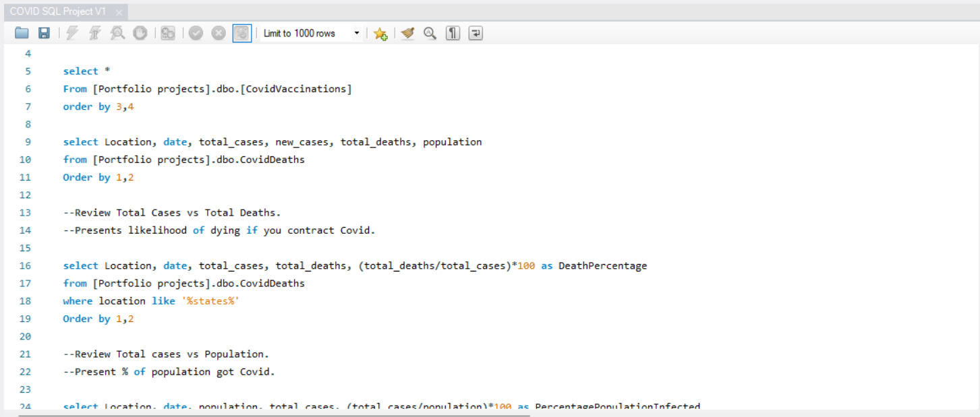The image size is (980, 417).
Task: Execute the query with the lightning bolt
Action: click(72, 33)
